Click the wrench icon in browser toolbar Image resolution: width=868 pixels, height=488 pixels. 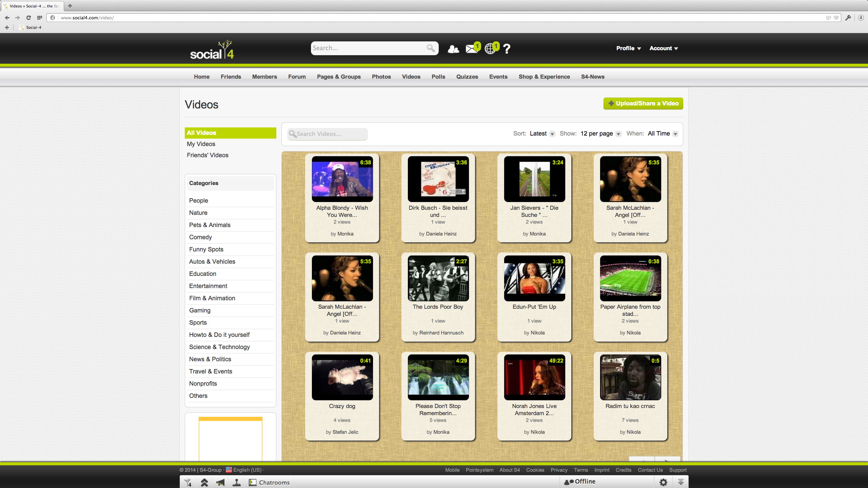coord(848,18)
